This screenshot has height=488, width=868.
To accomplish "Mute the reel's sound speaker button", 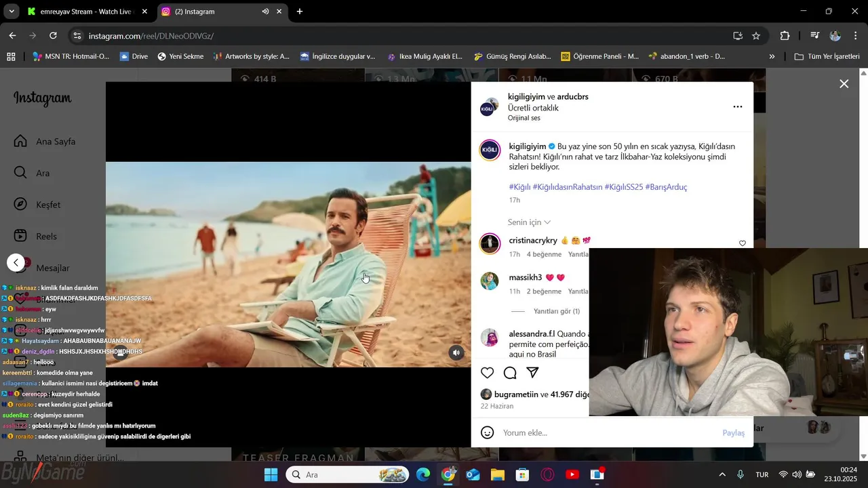I will pyautogui.click(x=456, y=352).
